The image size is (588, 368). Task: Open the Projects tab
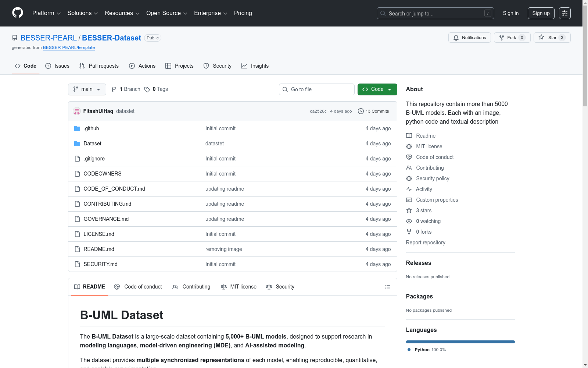pos(179,66)
